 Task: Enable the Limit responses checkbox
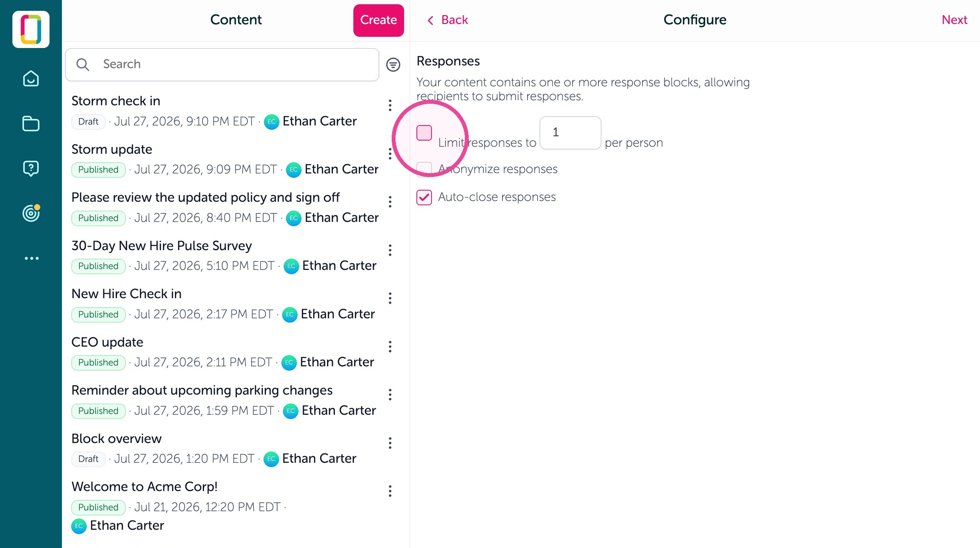click(424, 133)
